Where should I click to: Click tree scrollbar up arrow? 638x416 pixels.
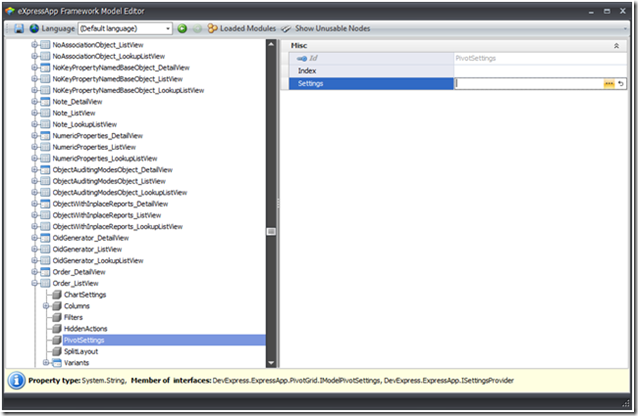[x=271, y=44]
